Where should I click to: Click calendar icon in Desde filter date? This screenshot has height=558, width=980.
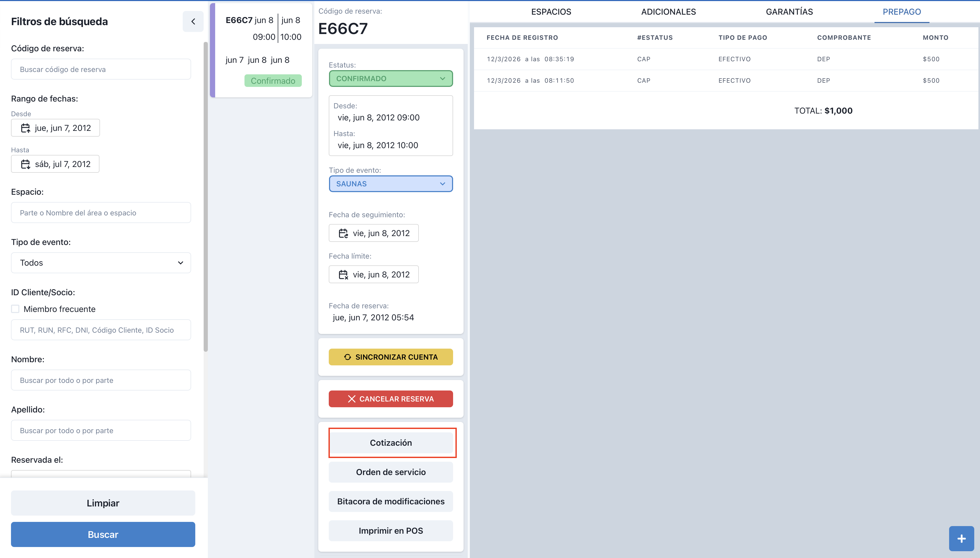(x=25, y=128)
